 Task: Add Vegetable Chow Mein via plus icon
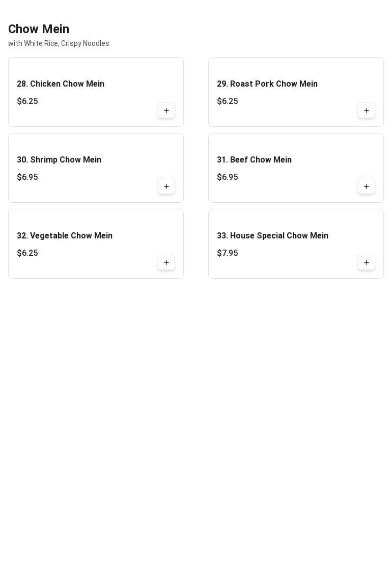tap(166, 262)
